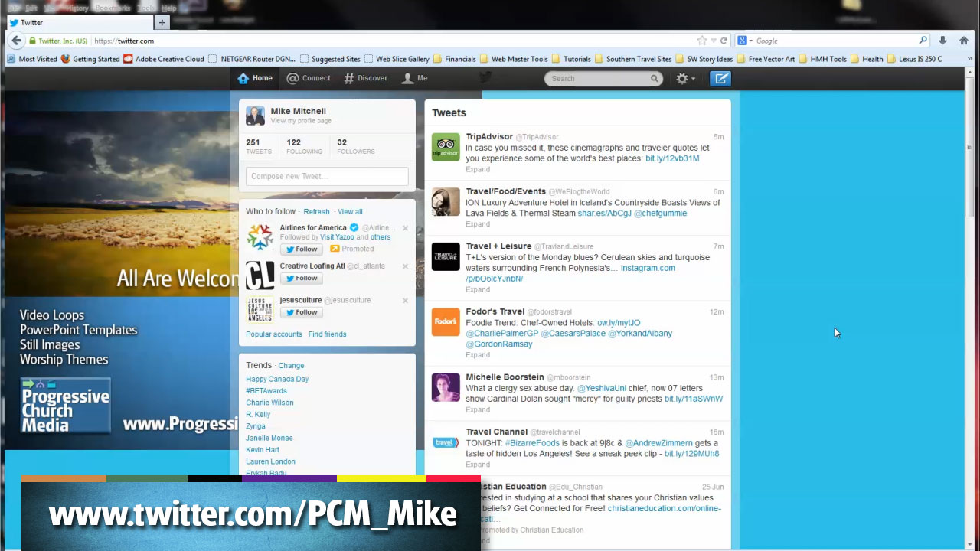Viewport: 980px width, 551px height.
Task: Dismiss Creative Loafing Atl suggestion
Action: 405,266
